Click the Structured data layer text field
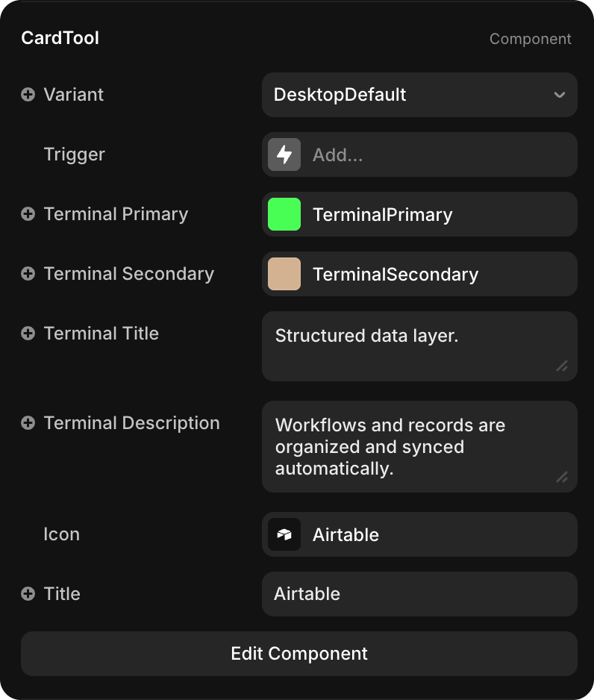 pyautogui.click(x=419, y=346)
